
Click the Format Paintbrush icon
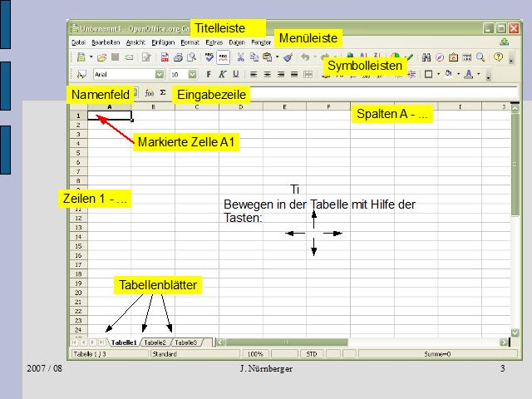[288, 57]
